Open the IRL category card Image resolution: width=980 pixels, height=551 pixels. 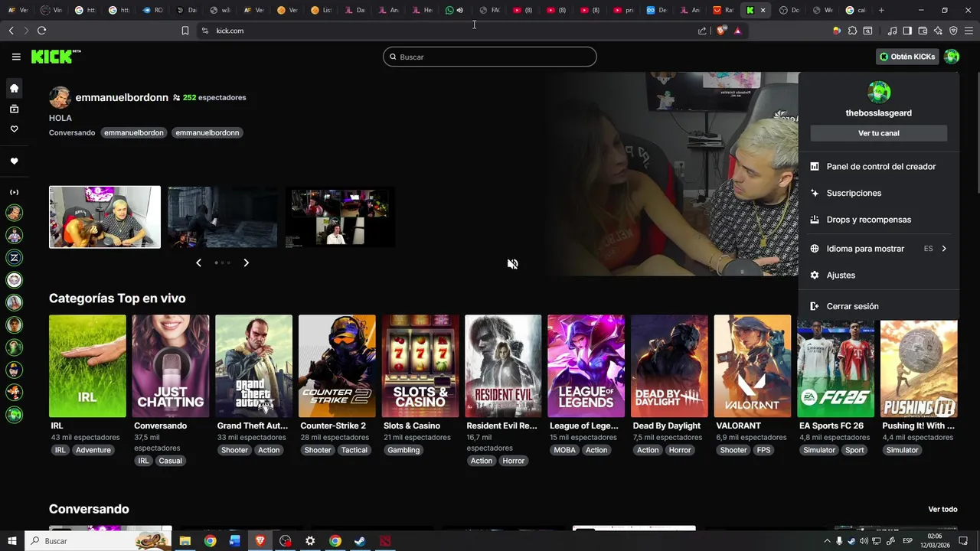pos(87,366)
